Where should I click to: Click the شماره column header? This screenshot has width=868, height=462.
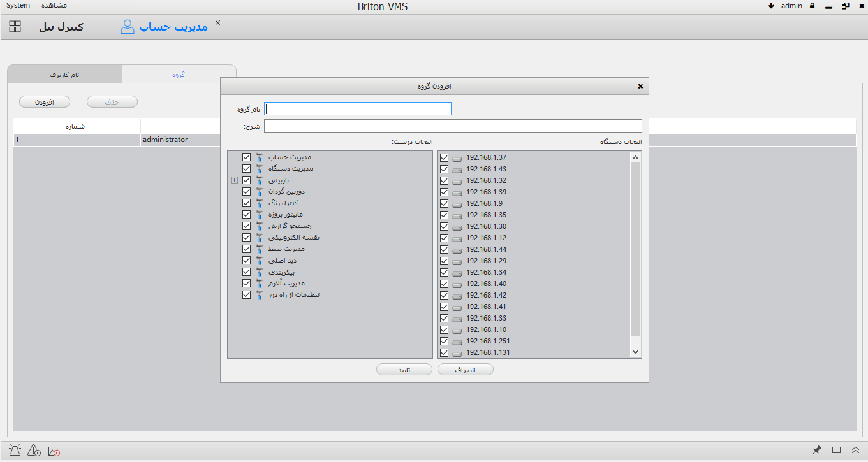[x=77, y=126]
